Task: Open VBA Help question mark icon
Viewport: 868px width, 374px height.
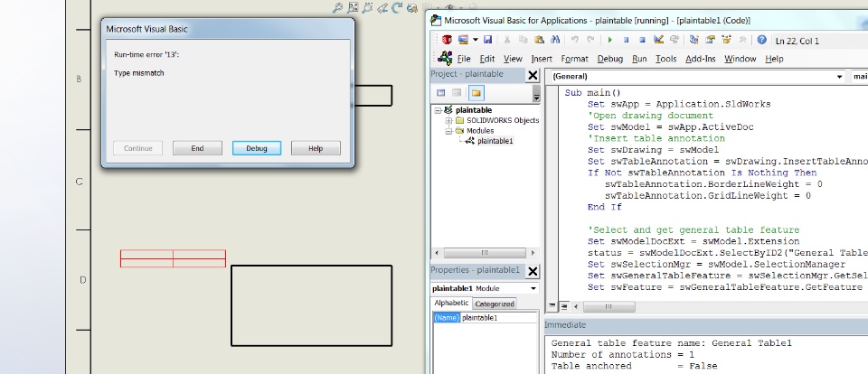Action: 761,40
